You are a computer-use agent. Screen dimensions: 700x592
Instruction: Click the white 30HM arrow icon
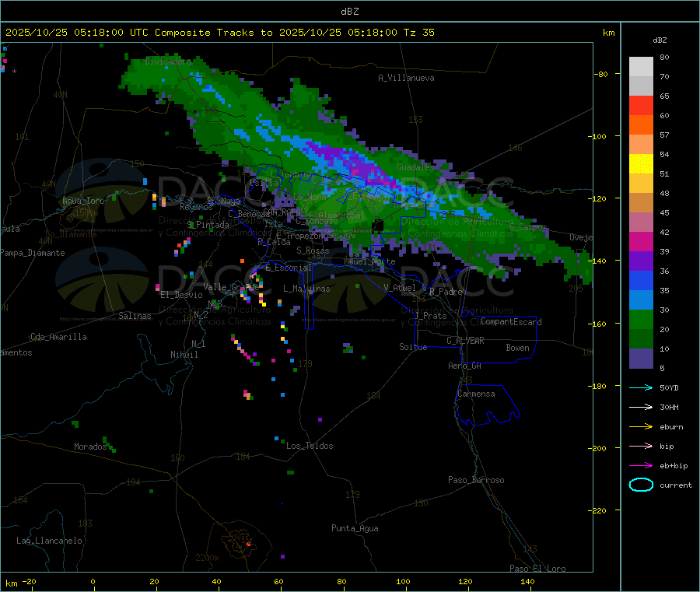coord(641,407)
